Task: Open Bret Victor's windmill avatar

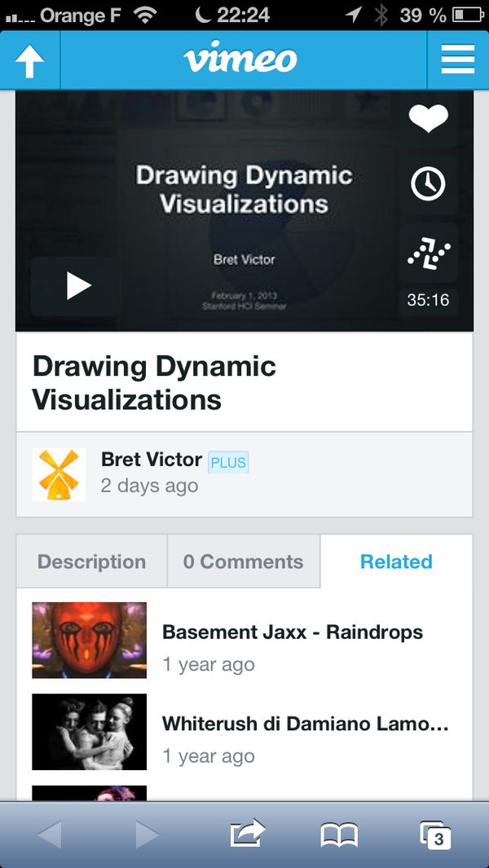Action: click(x=59, y=474)
